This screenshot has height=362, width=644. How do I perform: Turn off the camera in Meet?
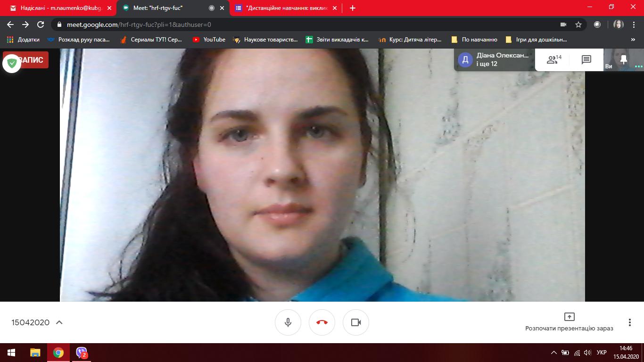click(x=356, y=322)
